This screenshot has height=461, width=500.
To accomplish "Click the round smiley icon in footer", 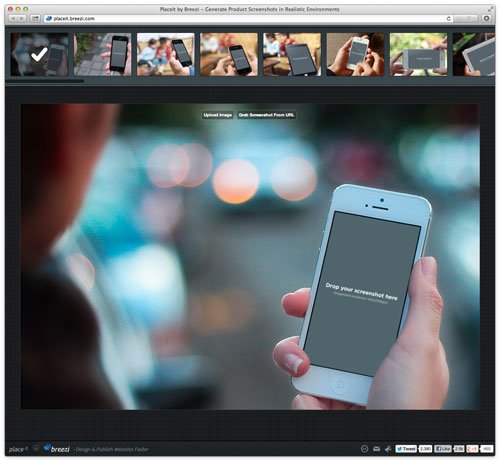I will click(364, 449).
